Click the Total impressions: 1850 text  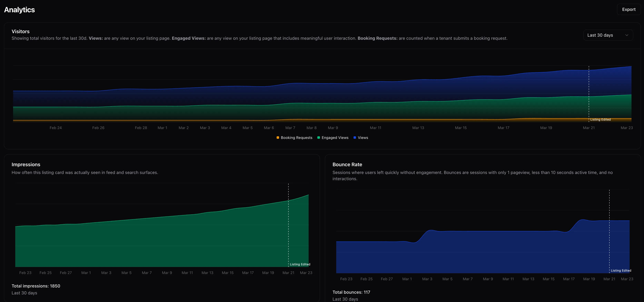[36, 286]
